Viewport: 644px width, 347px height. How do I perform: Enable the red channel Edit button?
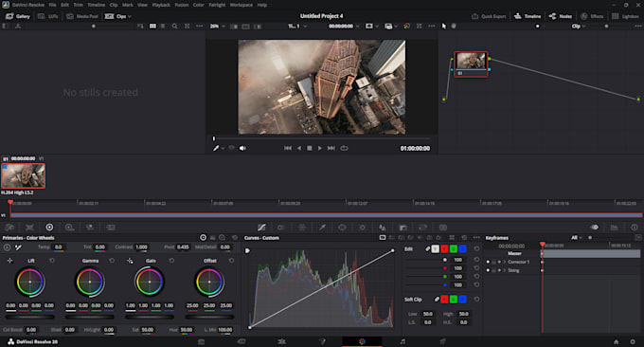tap(444, 248)
